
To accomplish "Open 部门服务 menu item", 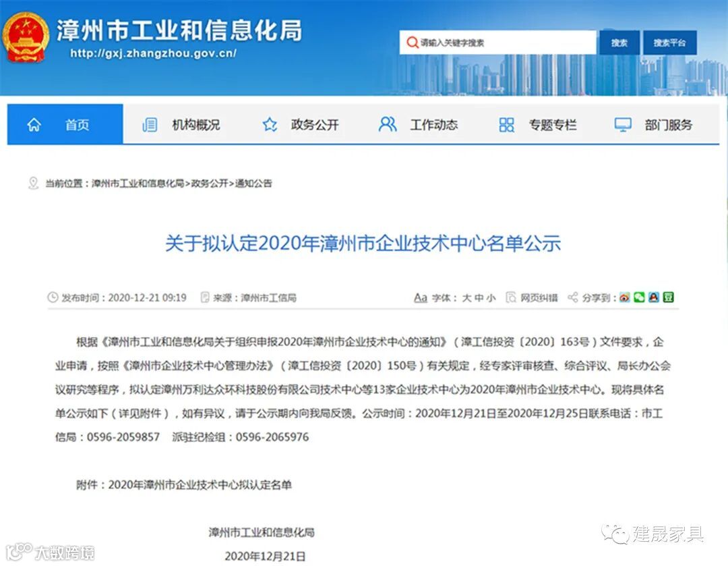I will point(668,125).
